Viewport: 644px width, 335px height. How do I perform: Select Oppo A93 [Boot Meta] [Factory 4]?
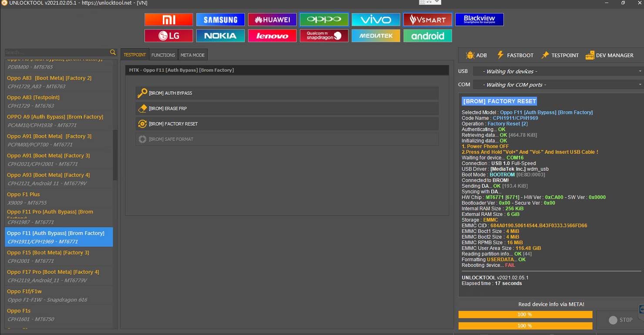point(59,179)
